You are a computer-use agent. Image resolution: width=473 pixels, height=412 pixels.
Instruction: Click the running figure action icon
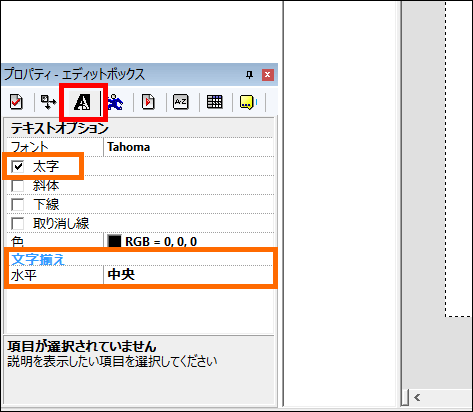(115, 102)
